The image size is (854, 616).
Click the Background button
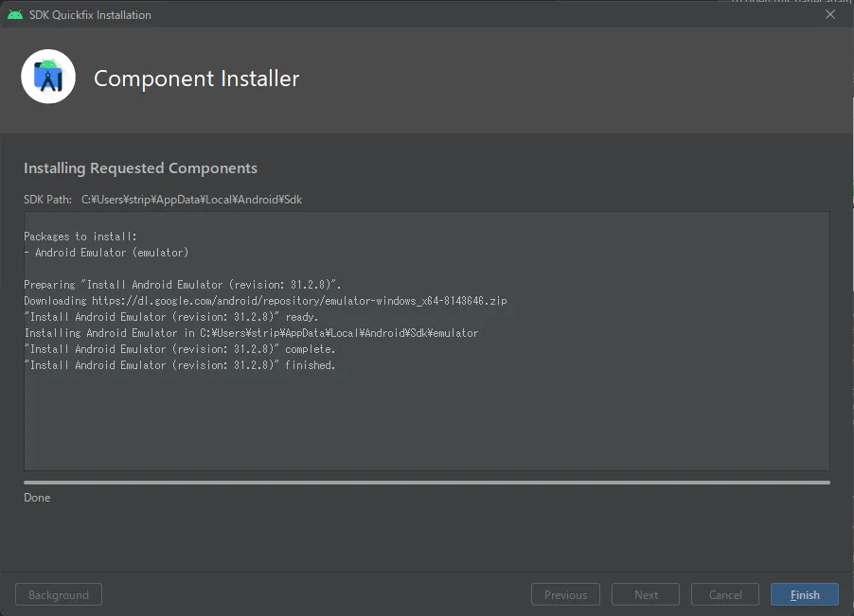coord(59,595)
